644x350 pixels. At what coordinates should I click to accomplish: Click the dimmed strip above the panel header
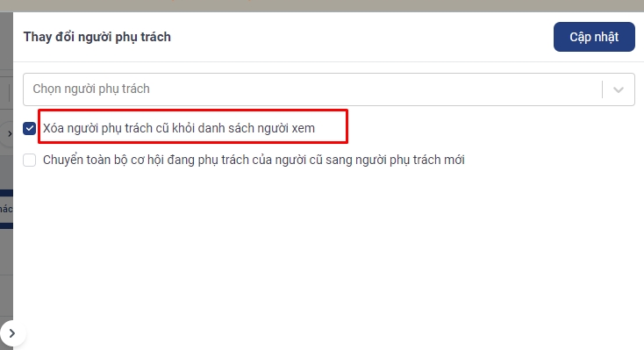[x=322, y=6]
